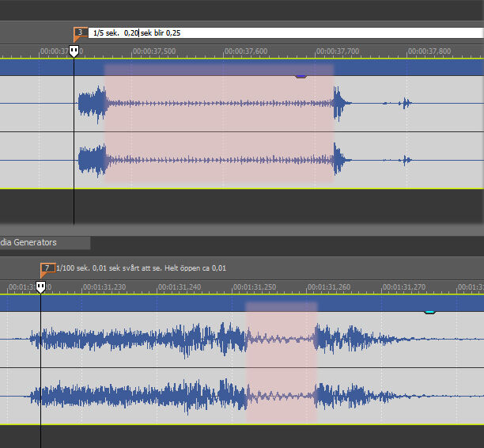Click the cyan envelope point on lower clip
The image size is (484, 448).
pyautogui.click(x=429, y=312)
